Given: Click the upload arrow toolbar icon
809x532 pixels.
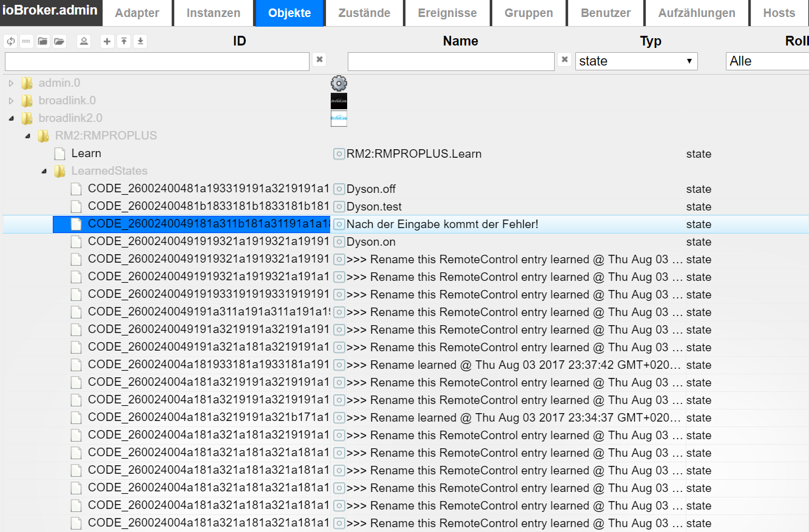Looking at the screenshot, I should click(x=124, y=41).
